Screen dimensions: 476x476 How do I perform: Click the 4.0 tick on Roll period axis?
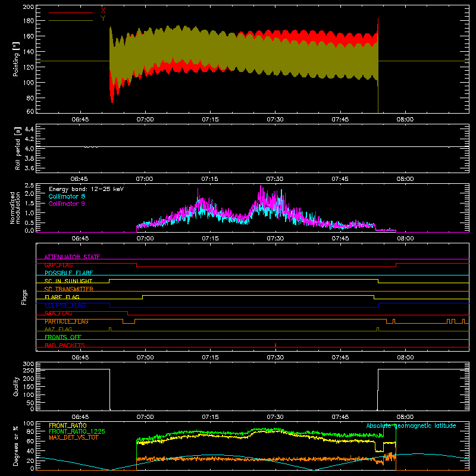point(29,148)
